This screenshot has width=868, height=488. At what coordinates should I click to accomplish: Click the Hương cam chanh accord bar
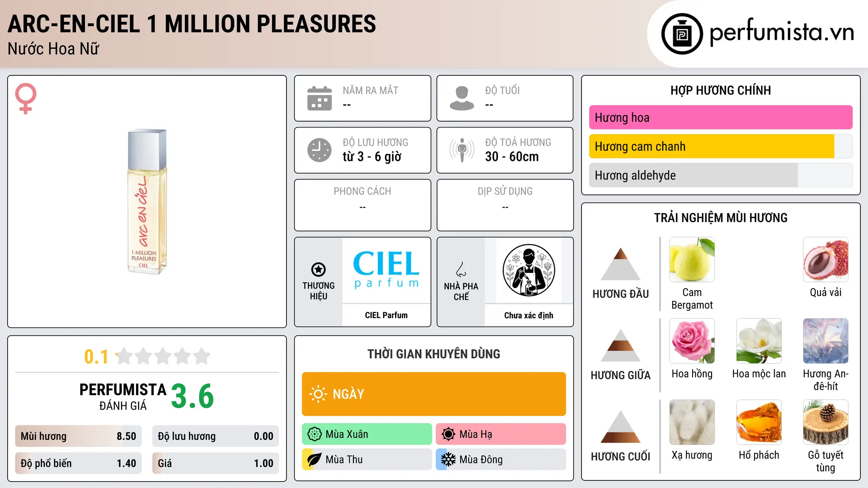[x=721, y=146]
